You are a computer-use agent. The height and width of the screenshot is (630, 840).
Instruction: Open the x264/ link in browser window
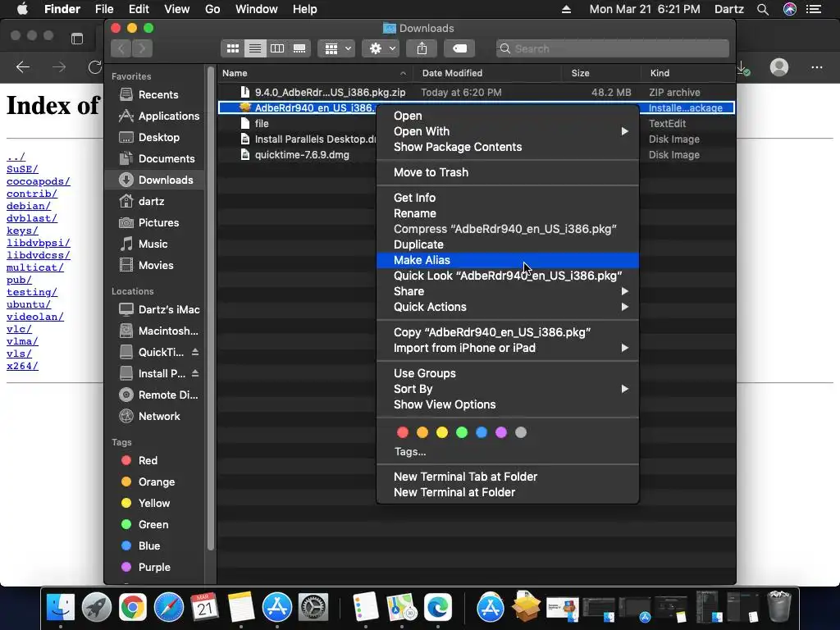[22, 366]
